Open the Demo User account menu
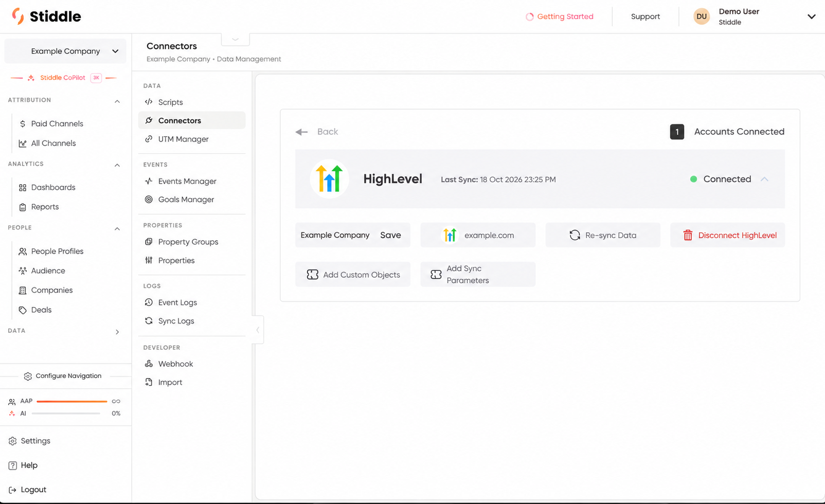 [812, 16]
